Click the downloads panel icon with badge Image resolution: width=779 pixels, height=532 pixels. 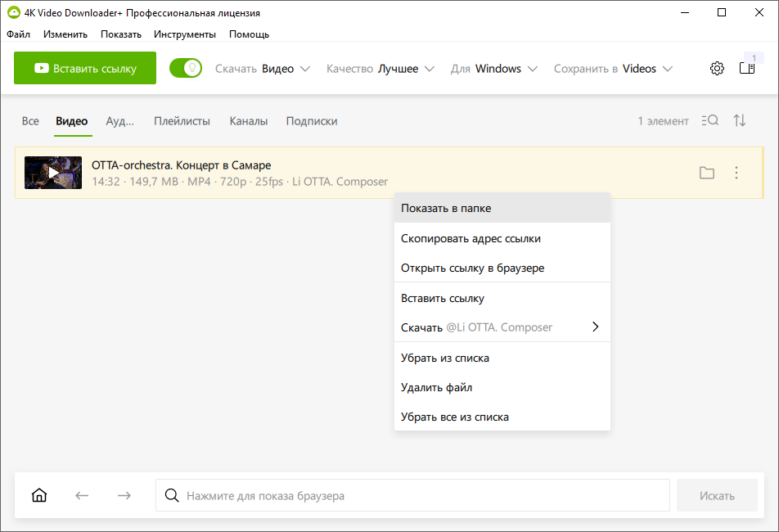pyautogui.click(x=746, y=68)
